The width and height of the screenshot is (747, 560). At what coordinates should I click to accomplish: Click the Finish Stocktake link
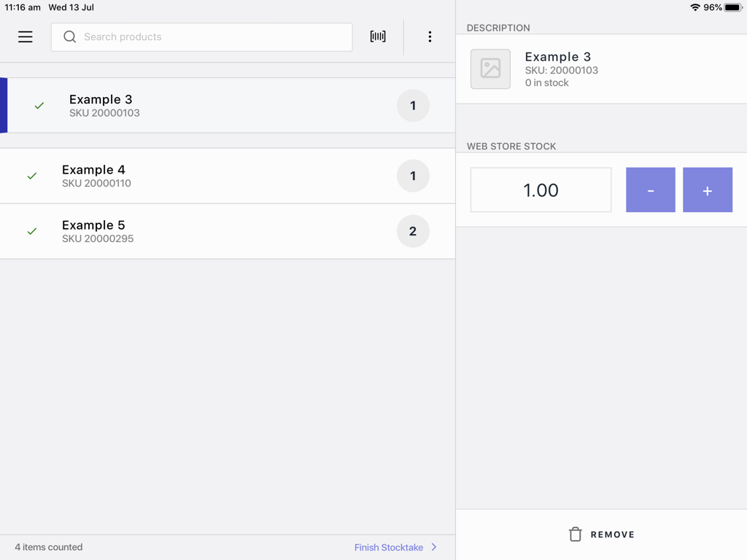388,547
